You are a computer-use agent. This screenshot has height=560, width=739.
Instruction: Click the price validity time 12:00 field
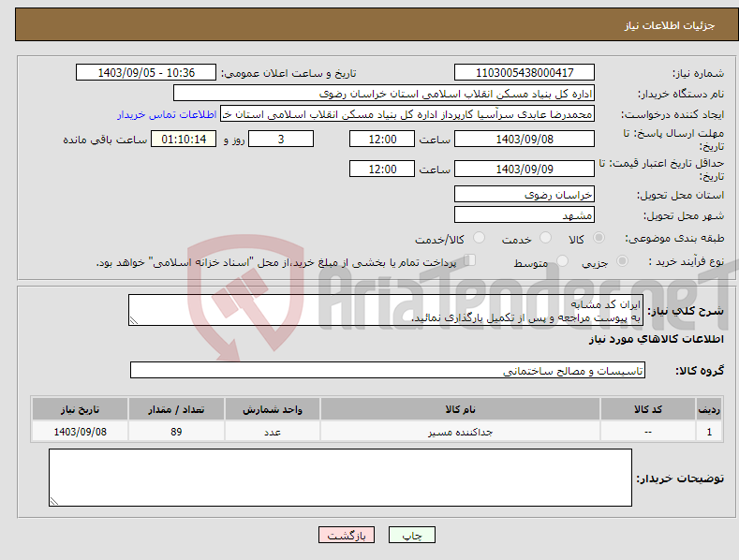[382, 169]
